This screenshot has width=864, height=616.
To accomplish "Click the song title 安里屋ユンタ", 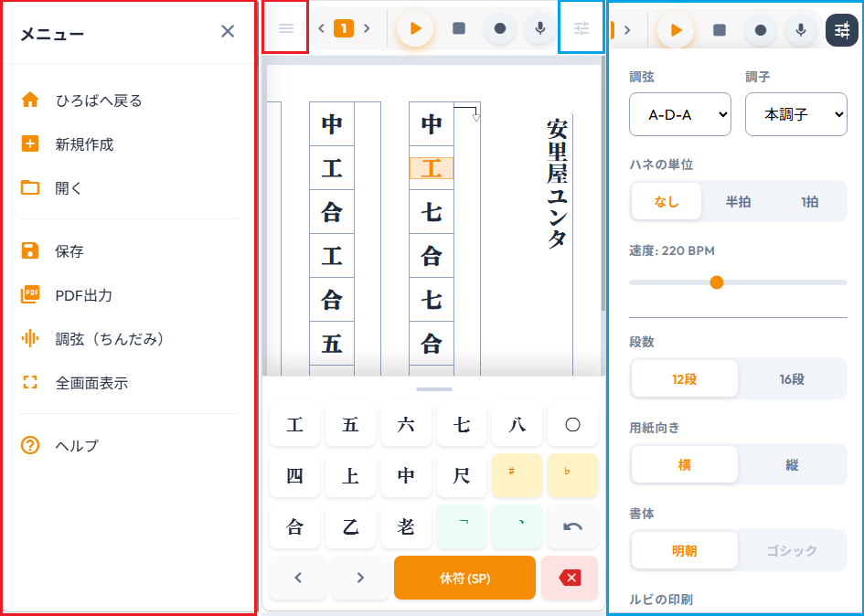I will (557, 185).
